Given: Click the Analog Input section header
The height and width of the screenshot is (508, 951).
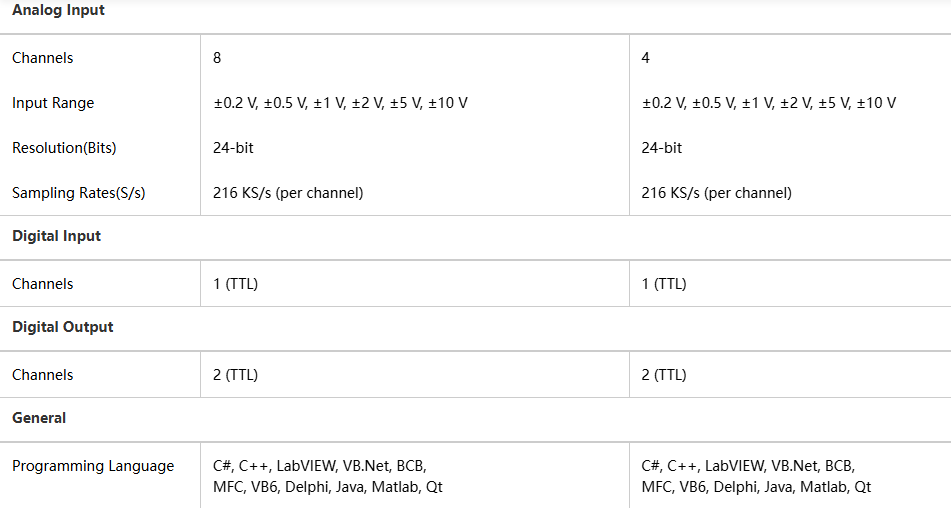Looking at the screenshot, I should click(x=58, y=11).
